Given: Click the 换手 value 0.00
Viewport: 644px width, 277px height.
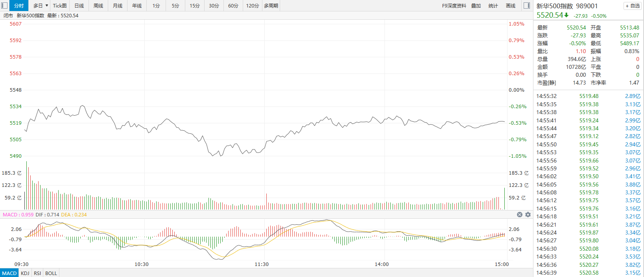Looking at the screenshot, I should click(581, 75).
